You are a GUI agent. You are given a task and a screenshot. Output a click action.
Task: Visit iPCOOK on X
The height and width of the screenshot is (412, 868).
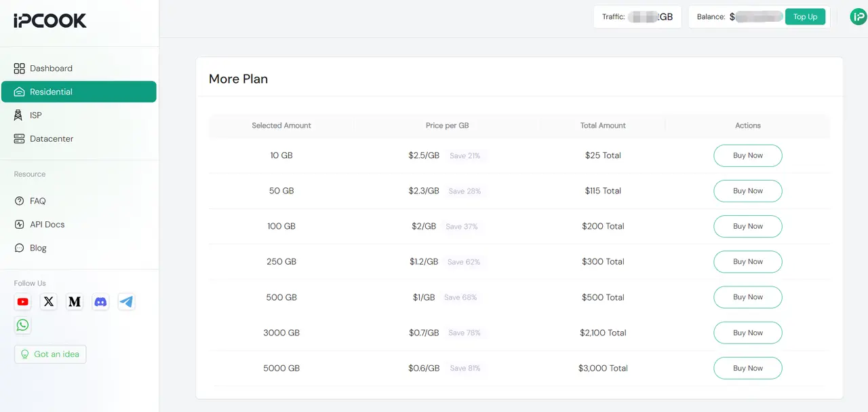pyautogui.click(x=48, y=301)
